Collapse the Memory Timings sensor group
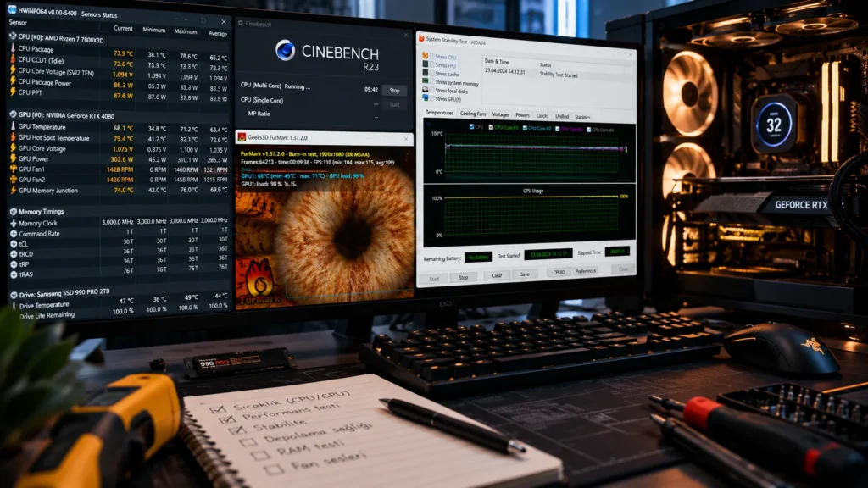The width and height of the screenshot is (868, 488). tap(14, 211)
